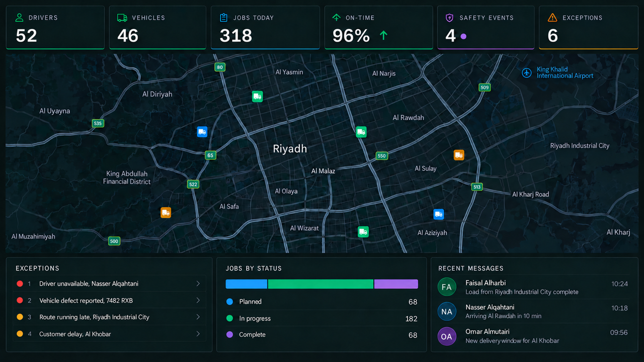Open Faisal Alharbi's FA avatar
The height and width of the screenshot is (362, 644).
click(x=447, y=287)
